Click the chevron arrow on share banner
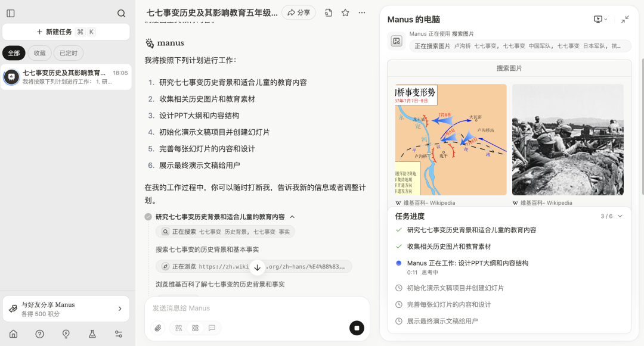644x346 pixels. 120,308
